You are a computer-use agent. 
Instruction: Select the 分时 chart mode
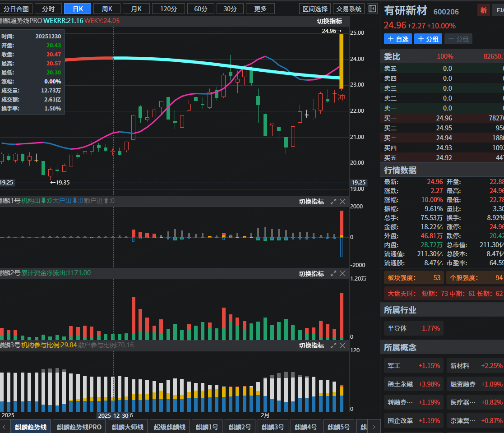48,9
